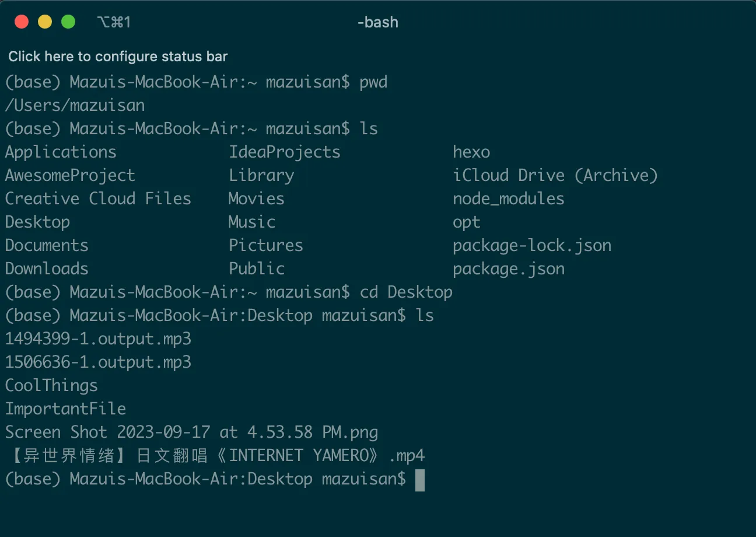Click the Creative Cloud Files entry
756x537 pixels.
pyautogui.click(x=98, y=199)
